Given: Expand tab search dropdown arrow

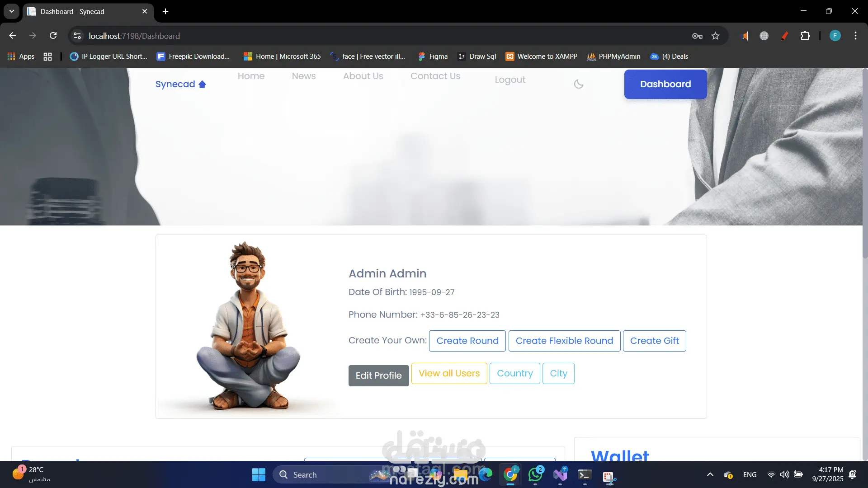Looking at the screenshot, I should pos(12,11).
